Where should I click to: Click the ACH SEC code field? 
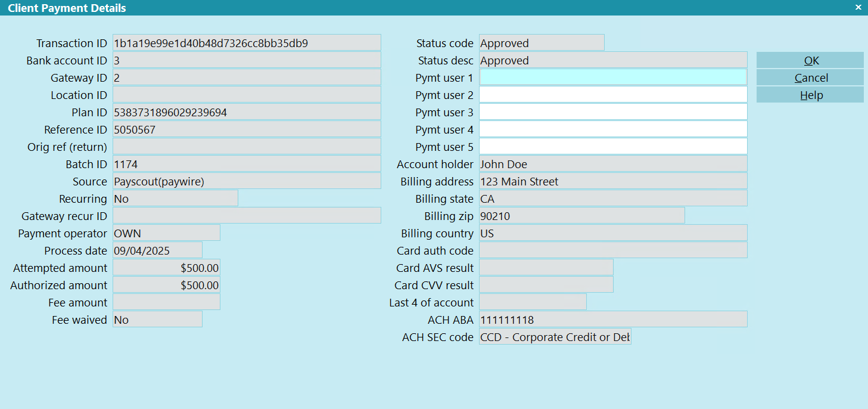click(555, 337)
